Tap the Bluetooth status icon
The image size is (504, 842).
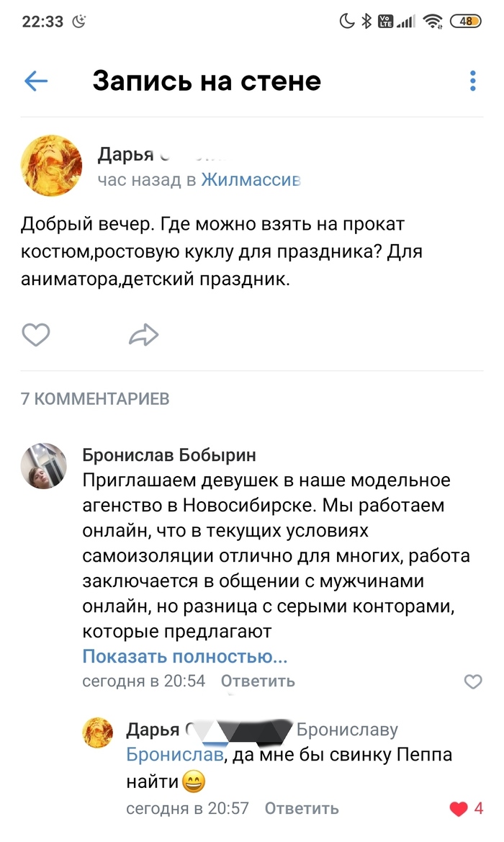click(x=366, y=22)
